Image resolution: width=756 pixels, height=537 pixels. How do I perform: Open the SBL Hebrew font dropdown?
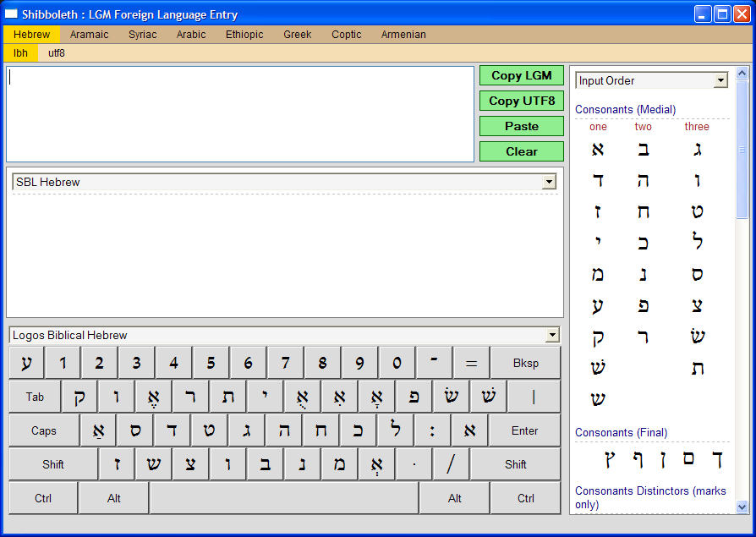pyautogui.click(x=284, y=182)
